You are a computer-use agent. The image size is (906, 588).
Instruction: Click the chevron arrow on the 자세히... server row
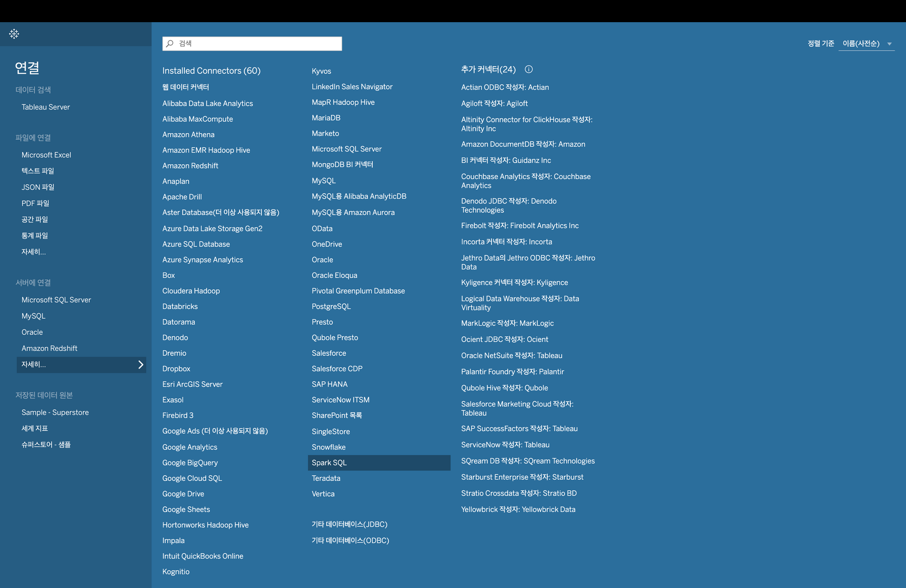point(140,365)
